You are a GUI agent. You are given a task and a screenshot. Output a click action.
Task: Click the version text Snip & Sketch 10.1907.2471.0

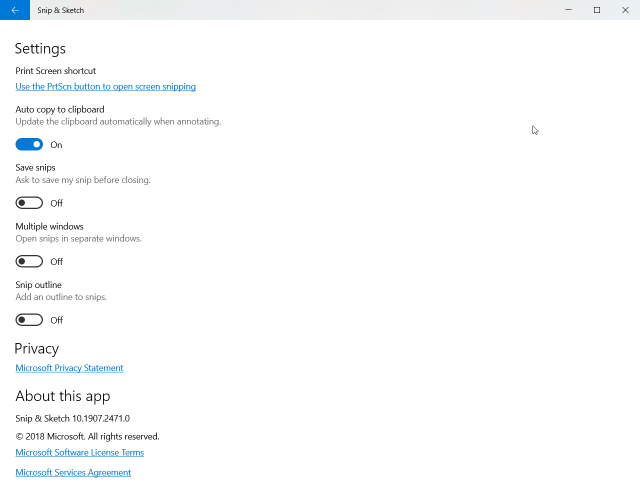tap(73, 418)
